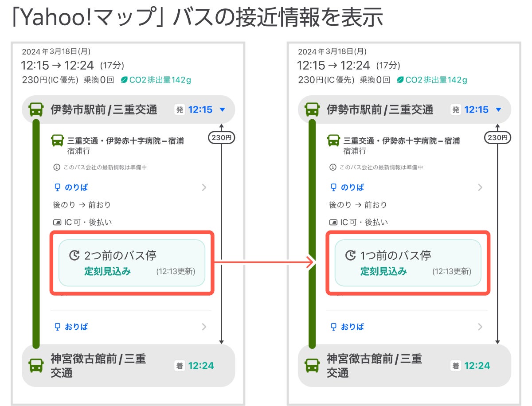The image size is (532, 406).
Task: Click the 発 badge on the 1つ前のバス停 screen
Action: coord(456,109)
